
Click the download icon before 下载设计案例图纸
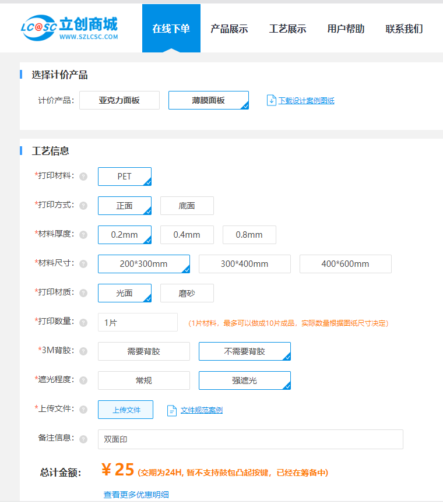point(271,100)
